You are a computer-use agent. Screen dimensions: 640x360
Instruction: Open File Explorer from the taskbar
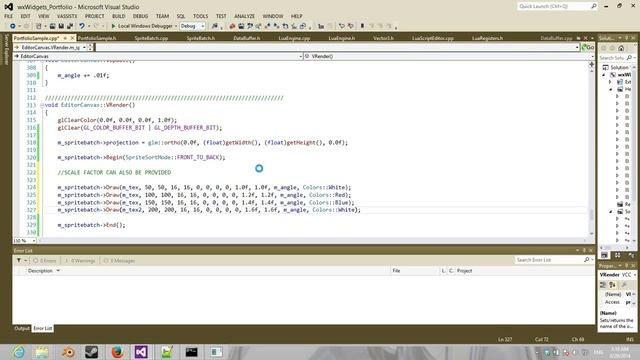point(41,352)
